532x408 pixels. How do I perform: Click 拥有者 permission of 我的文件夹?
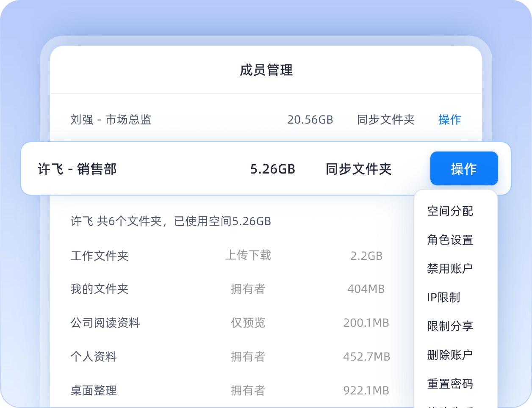coord(248,289)
